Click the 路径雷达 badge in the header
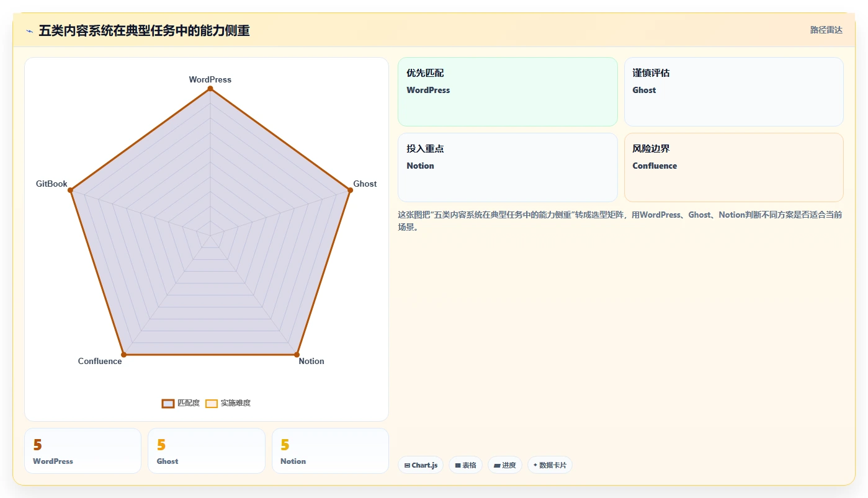The image size is (868, 498). click(x=826, y=30)
